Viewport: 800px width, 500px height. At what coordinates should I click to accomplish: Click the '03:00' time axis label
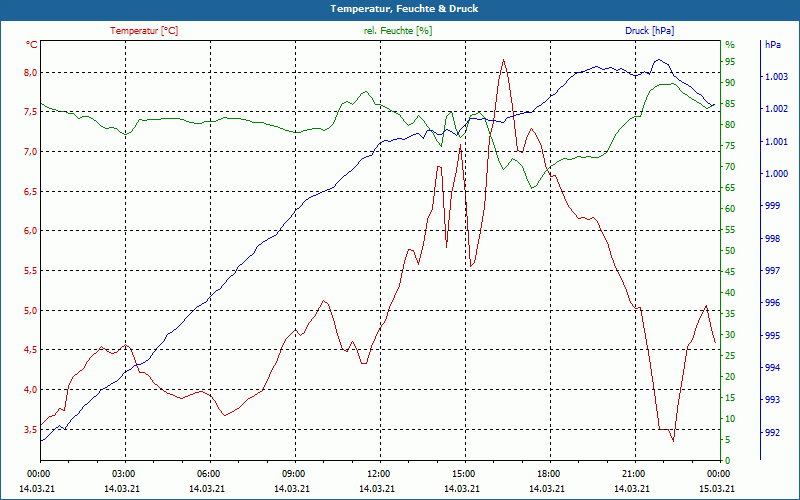(x=122, y=474)
